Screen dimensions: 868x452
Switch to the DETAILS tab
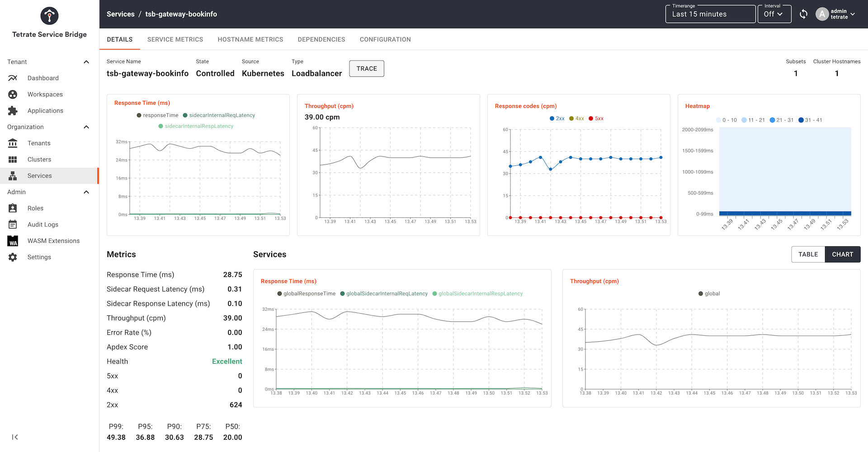coord(120,39)
